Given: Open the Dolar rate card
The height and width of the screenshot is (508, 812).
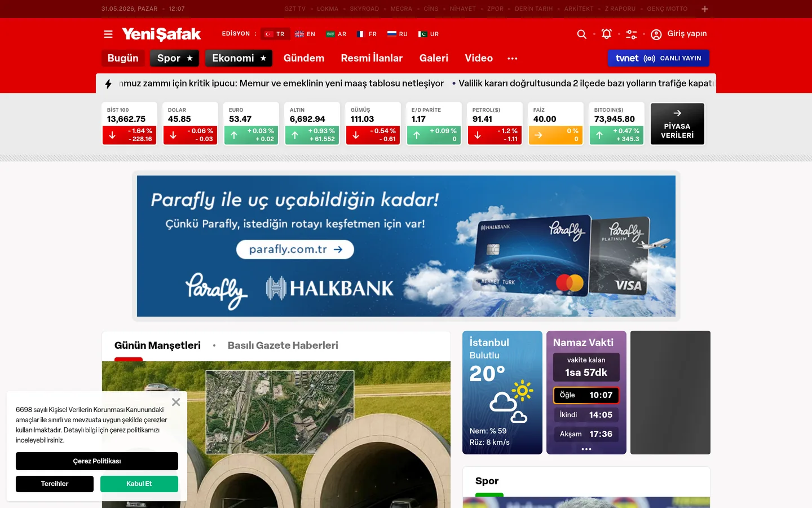Looking at the screenshot, I should tap(190, 124).
